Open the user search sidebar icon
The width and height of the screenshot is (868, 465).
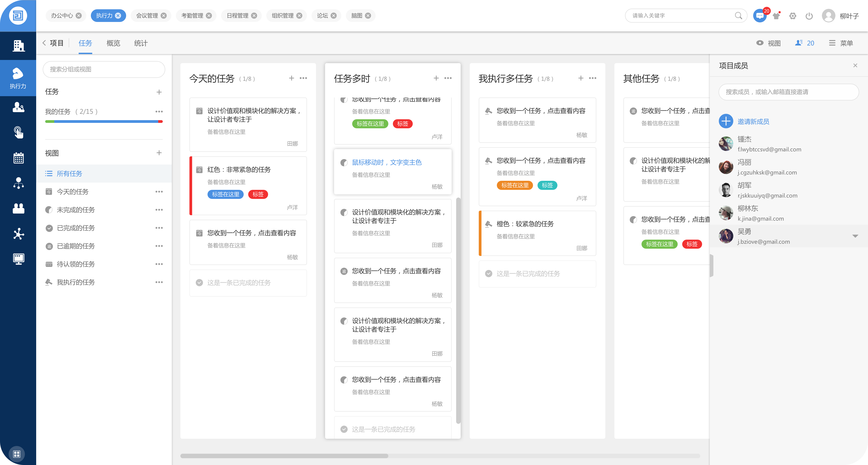click(x=18, y=107)
